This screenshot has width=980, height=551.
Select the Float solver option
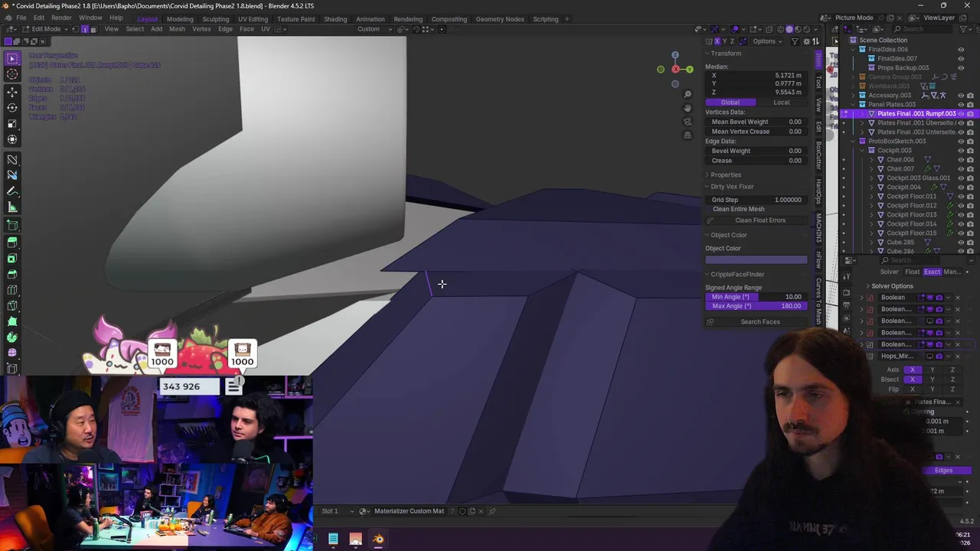[x=912, y=272]
